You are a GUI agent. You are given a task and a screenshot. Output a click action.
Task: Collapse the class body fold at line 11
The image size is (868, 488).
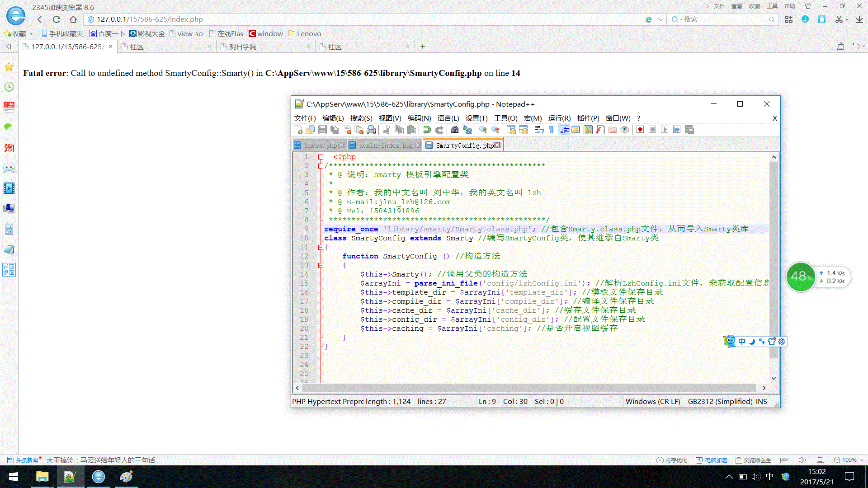pyautogui.click(x=321, y=248)
